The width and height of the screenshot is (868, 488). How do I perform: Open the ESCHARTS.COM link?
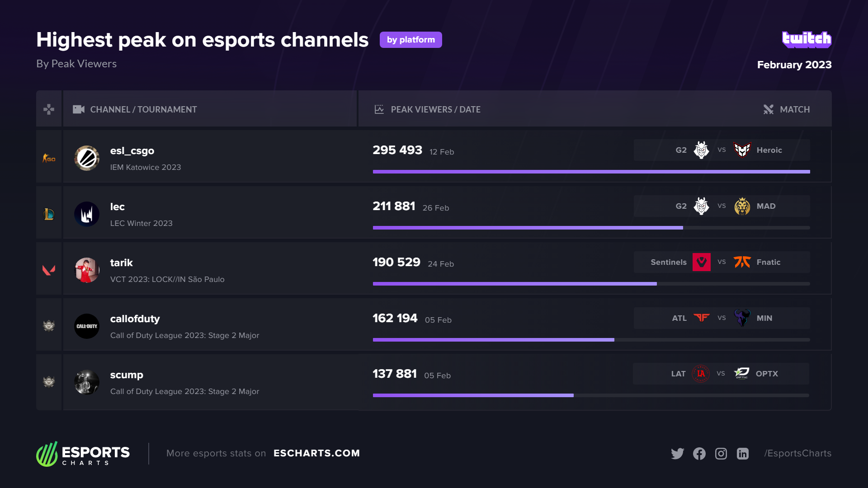pos(317,453)
